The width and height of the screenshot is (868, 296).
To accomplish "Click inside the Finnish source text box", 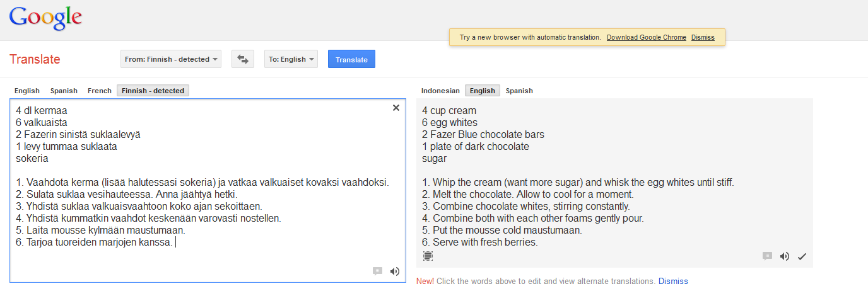I will (208, 190).
